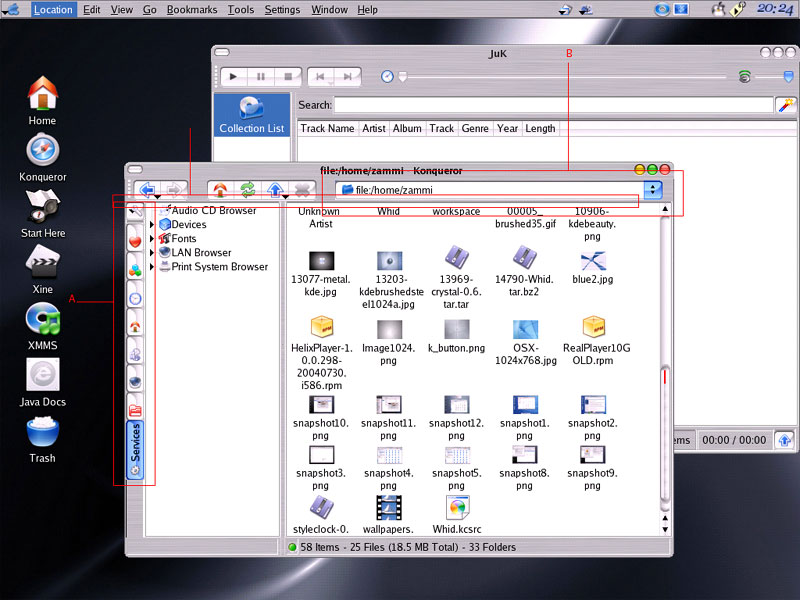Expand the LAN Browser tree node

click(152, 253)
